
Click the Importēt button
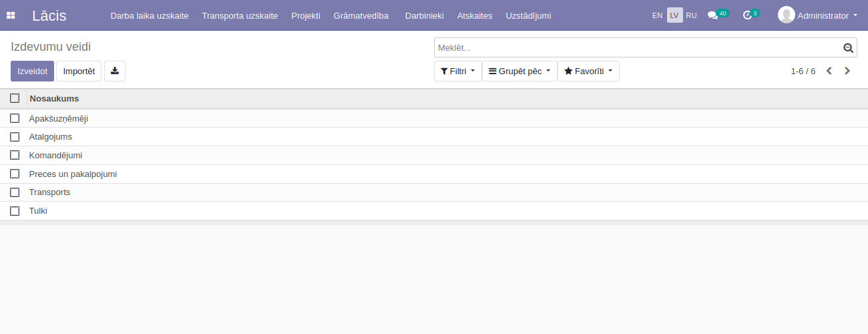pyautogui.click(x=79, y=71)
